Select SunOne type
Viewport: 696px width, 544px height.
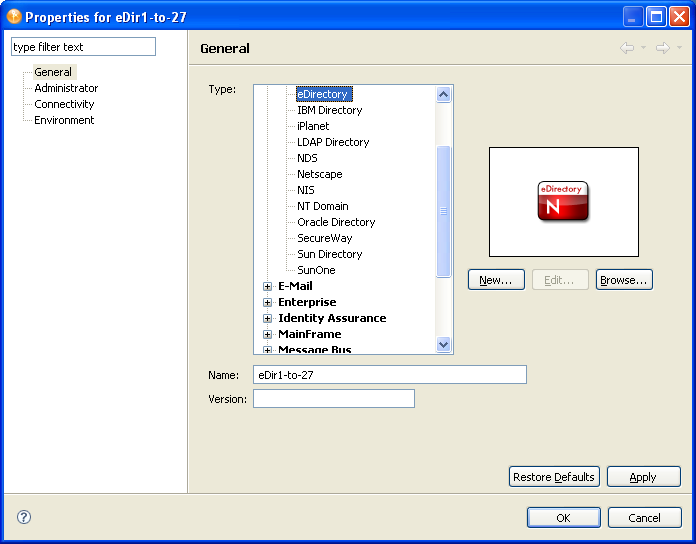316,270
